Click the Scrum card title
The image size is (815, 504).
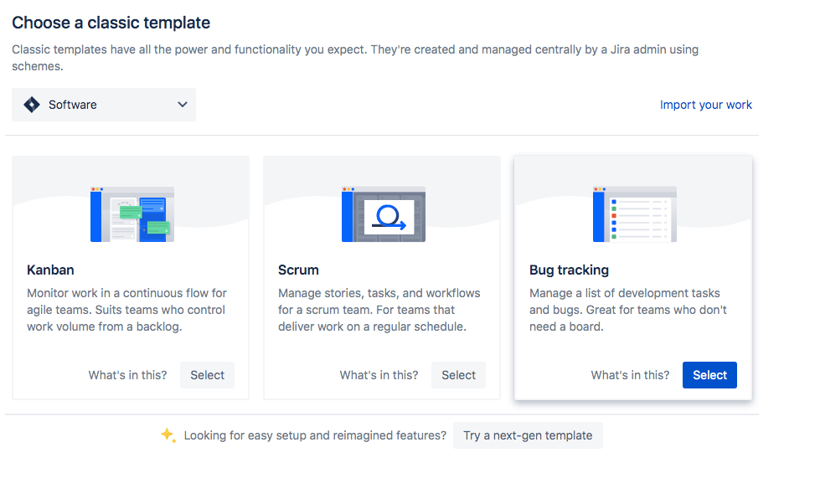pyautogui.click(x=298, y=270)
